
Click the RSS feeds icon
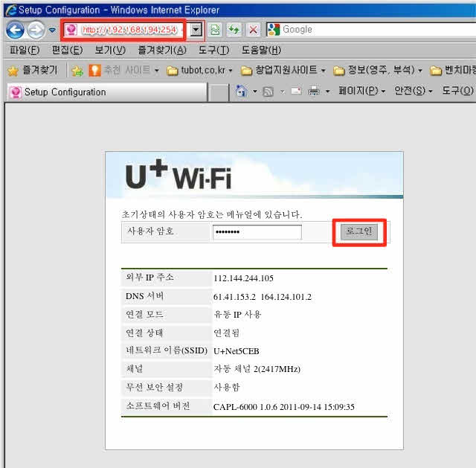[x=268, y=91]
